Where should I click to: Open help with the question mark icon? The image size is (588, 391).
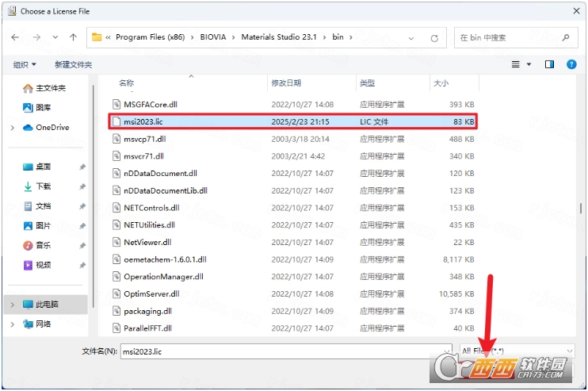click(571, 64)
